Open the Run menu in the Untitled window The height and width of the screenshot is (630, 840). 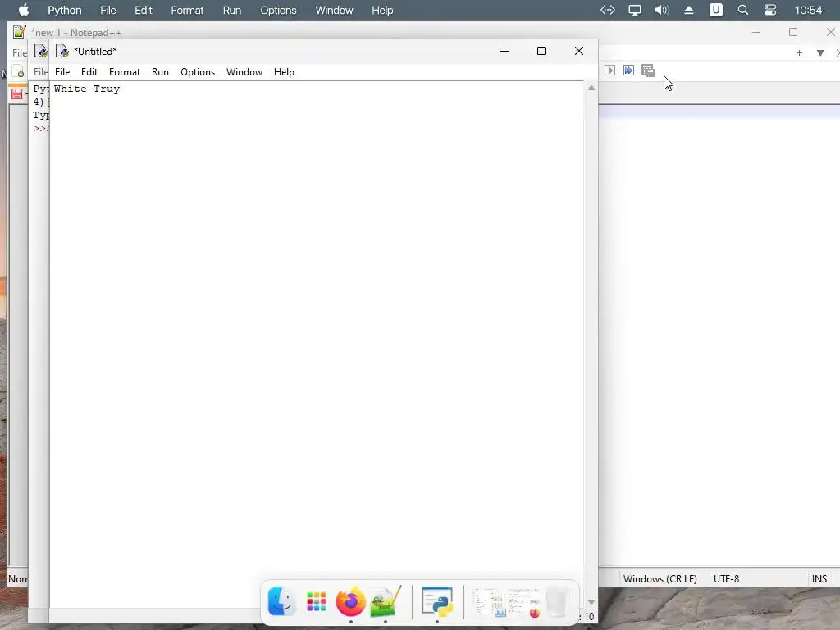coord(160,72)
